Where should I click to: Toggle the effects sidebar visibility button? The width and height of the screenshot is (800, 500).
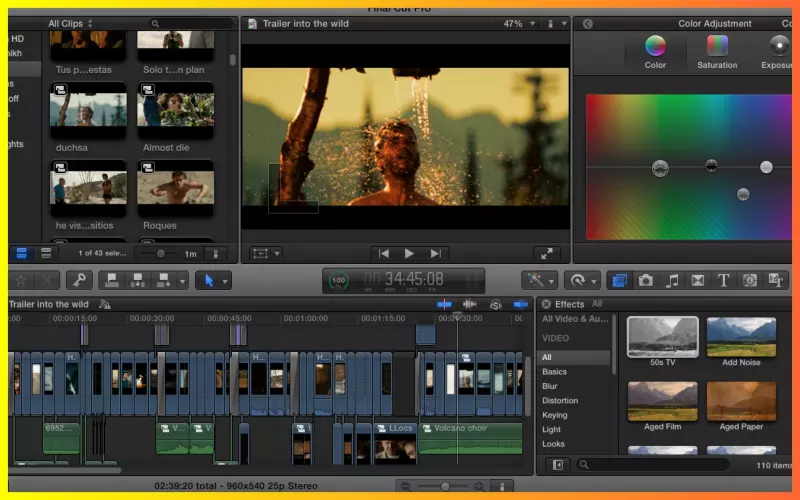(x=558, y=465)
